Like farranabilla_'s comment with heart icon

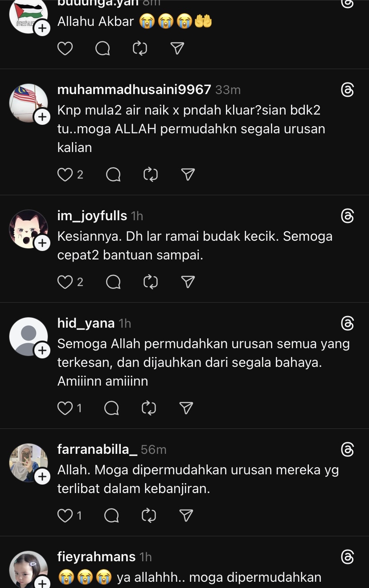(x=65, y=516)
